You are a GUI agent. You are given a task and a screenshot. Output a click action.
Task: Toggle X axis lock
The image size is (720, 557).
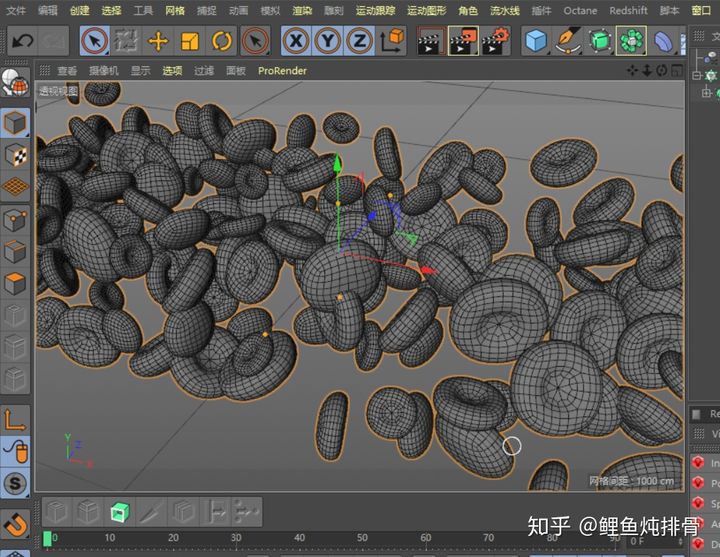[x=295, y=41]
